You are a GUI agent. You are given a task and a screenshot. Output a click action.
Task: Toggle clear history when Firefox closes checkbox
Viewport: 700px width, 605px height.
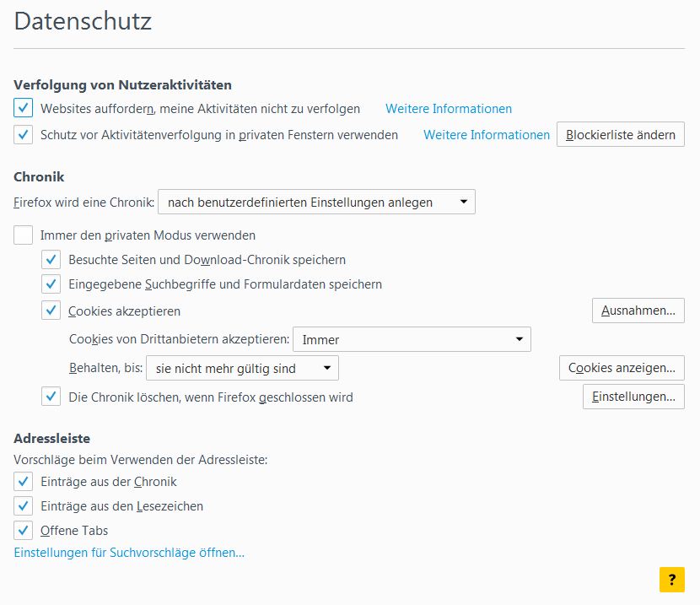tap(51, 397)
